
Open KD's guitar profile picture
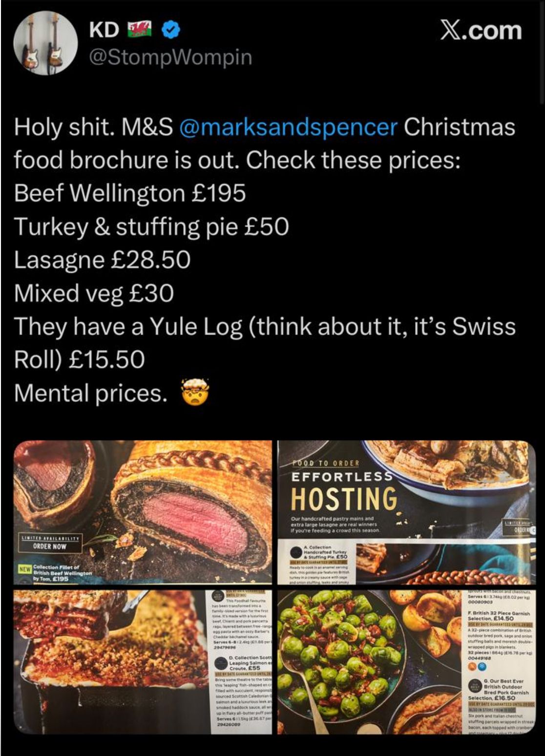click(x=44, y=42)
